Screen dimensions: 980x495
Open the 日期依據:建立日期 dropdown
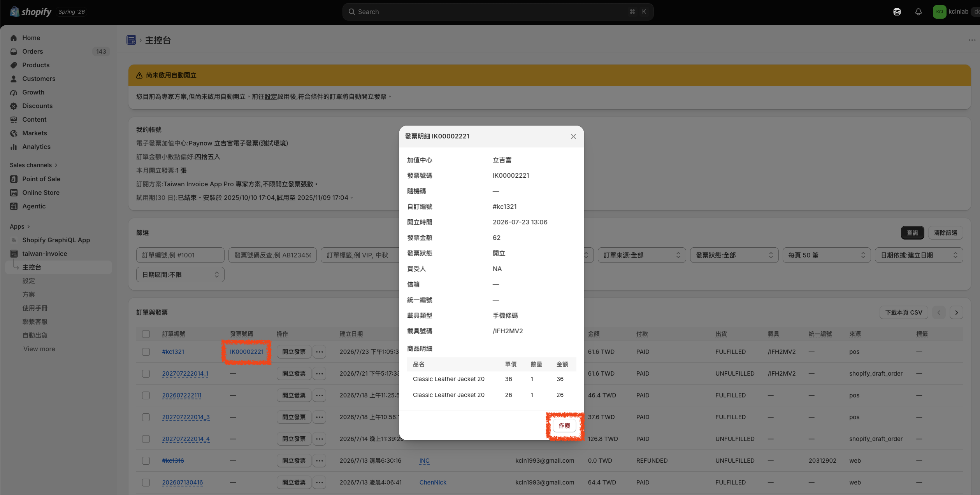(919, 255)
